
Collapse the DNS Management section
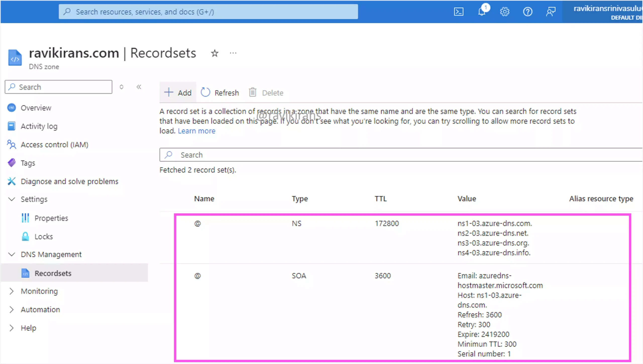12,254
